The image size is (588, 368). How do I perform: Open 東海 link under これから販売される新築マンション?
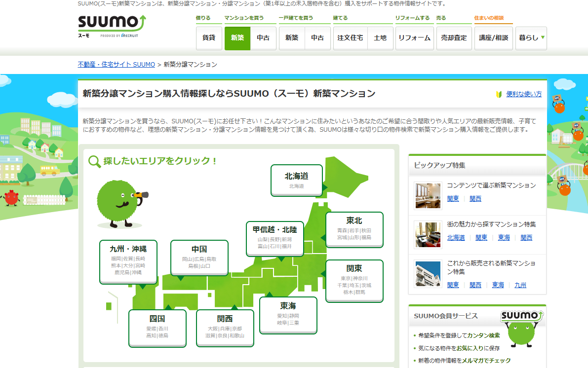498,285
